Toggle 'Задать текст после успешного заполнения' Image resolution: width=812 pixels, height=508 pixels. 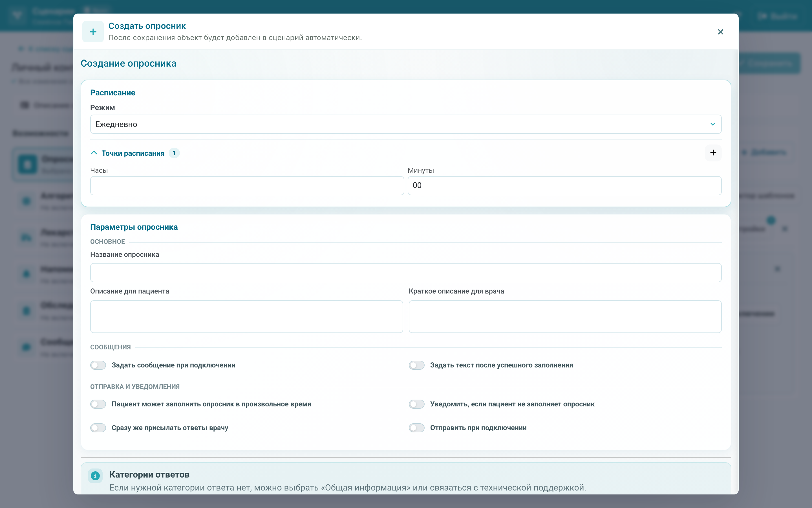(x=416, y=365)
